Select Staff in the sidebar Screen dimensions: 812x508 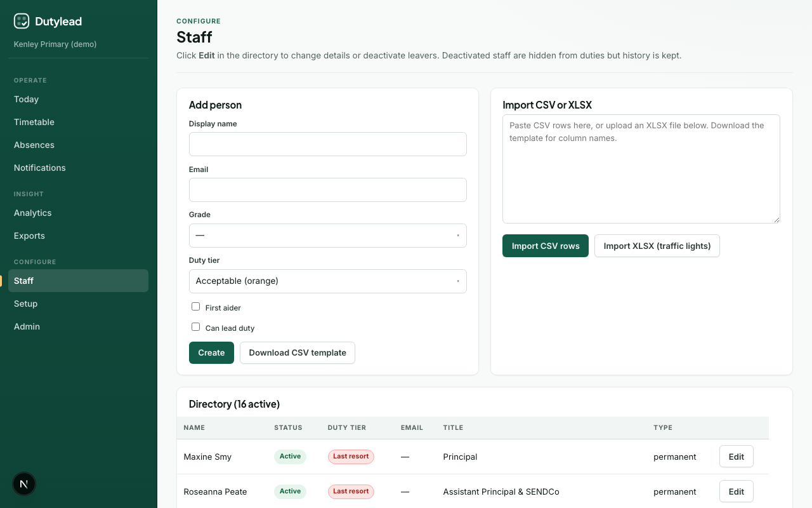78,281
